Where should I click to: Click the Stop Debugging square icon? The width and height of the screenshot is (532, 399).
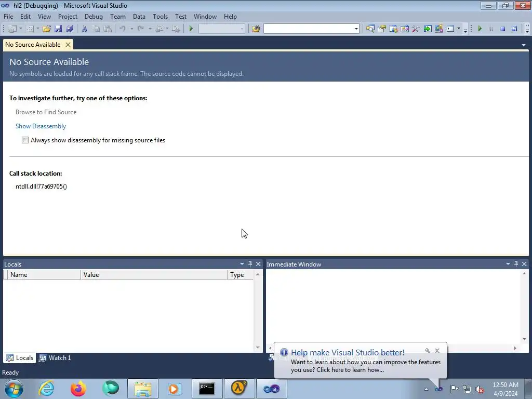[x=503, y=29]
